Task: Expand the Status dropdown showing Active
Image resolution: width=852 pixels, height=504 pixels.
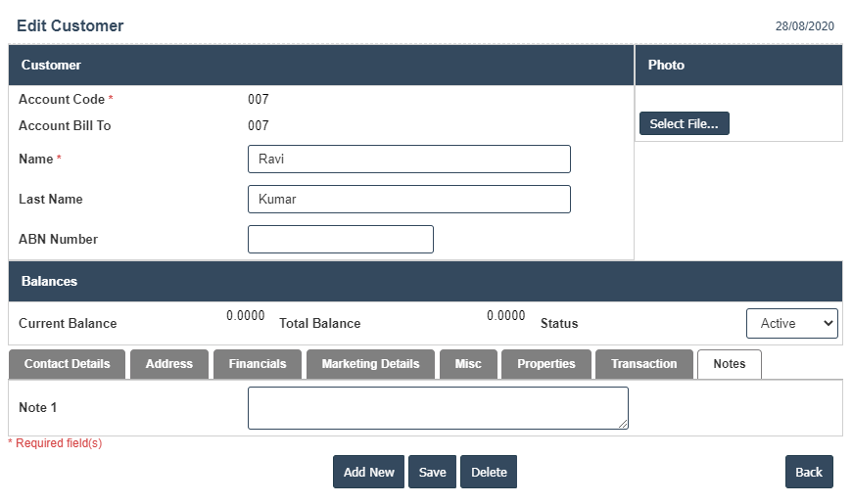Action: tap(791, 323)
